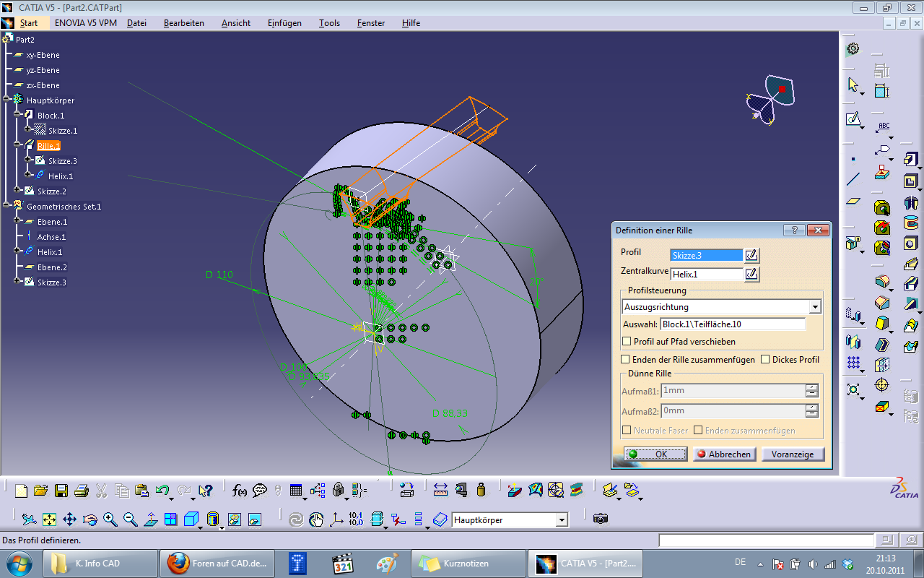The width and height of the screenshot is (924, 578).
Task: Click the Text with Leader ABC icon
Action: tap(883, 128)
